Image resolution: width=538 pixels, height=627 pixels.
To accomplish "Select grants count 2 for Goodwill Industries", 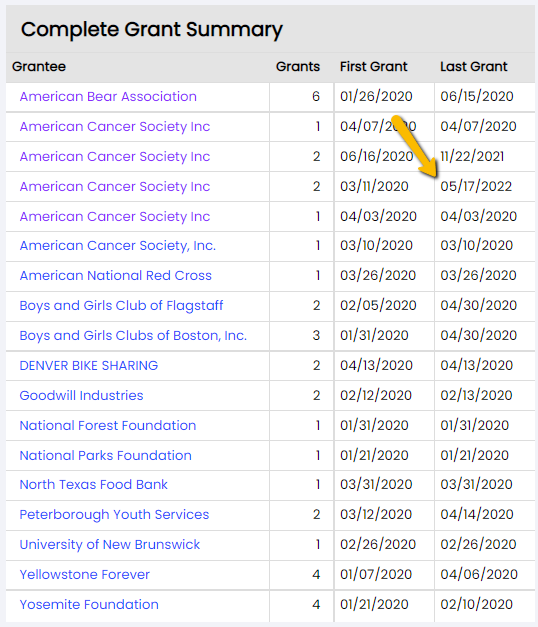I will tap(316, 395).
